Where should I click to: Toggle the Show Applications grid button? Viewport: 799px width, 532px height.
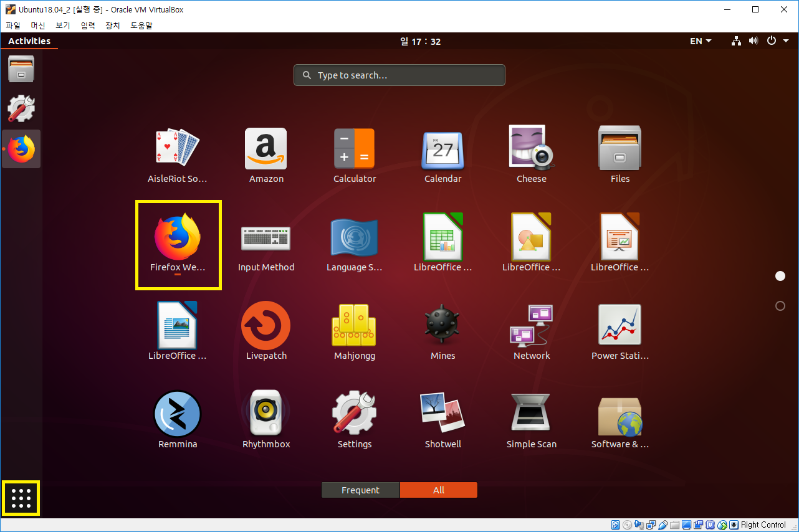tap(21, 498)
